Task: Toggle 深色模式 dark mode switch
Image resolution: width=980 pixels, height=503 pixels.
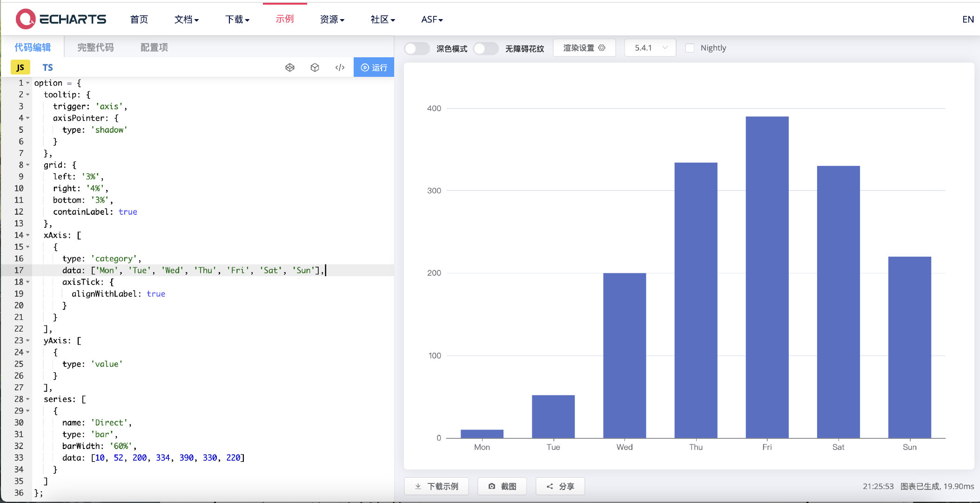Action: click(416, 48)
